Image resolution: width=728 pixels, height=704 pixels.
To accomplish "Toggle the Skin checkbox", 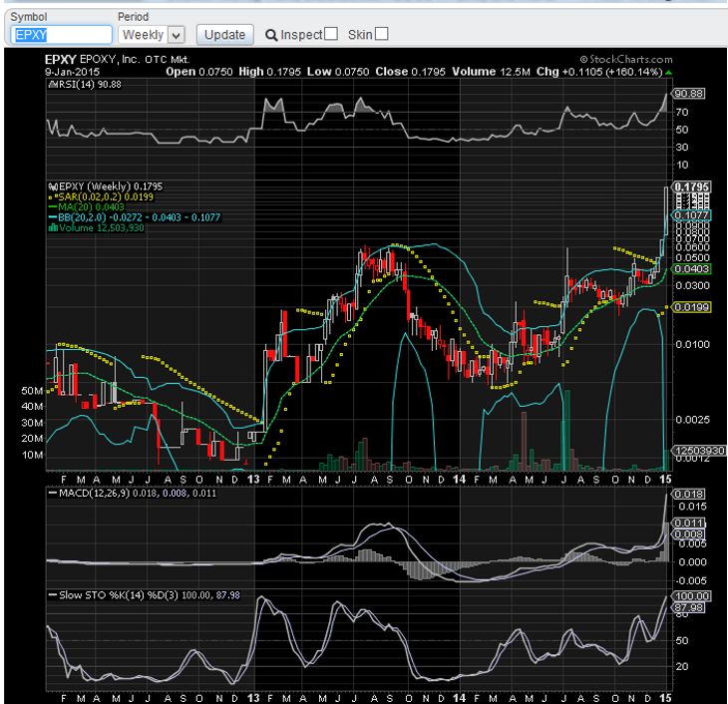I will point(381,34).
